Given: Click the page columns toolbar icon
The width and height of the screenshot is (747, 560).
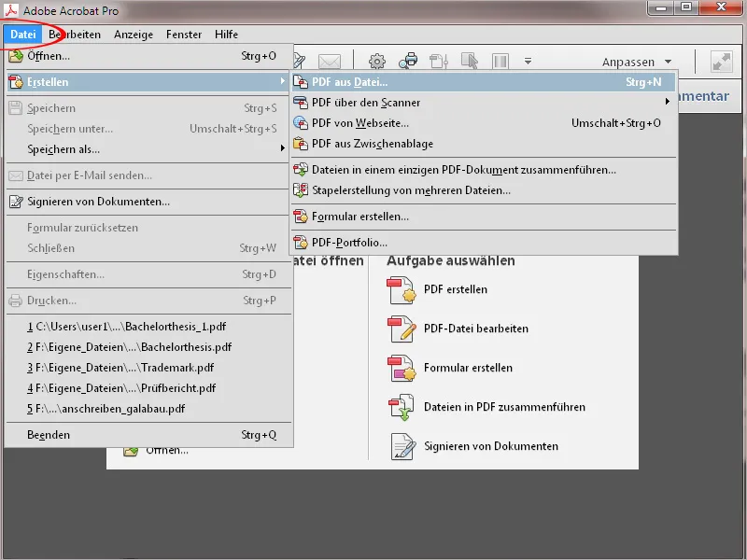Looking at the screenshot, I should 500,61.
